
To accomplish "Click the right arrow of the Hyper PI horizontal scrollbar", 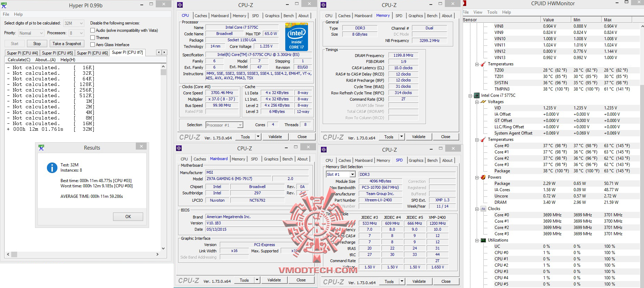I will pos(157,254).
